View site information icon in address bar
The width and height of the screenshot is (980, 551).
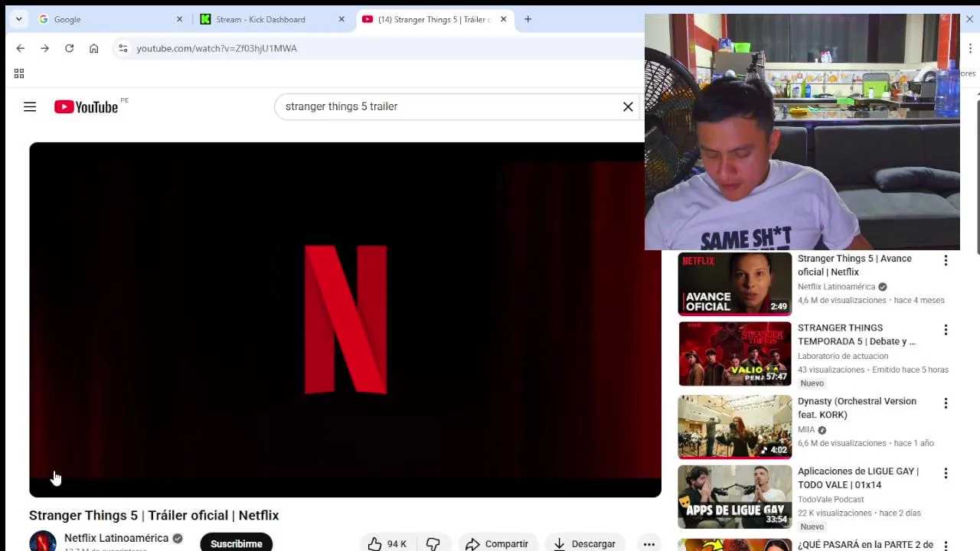tap(122, 48)
